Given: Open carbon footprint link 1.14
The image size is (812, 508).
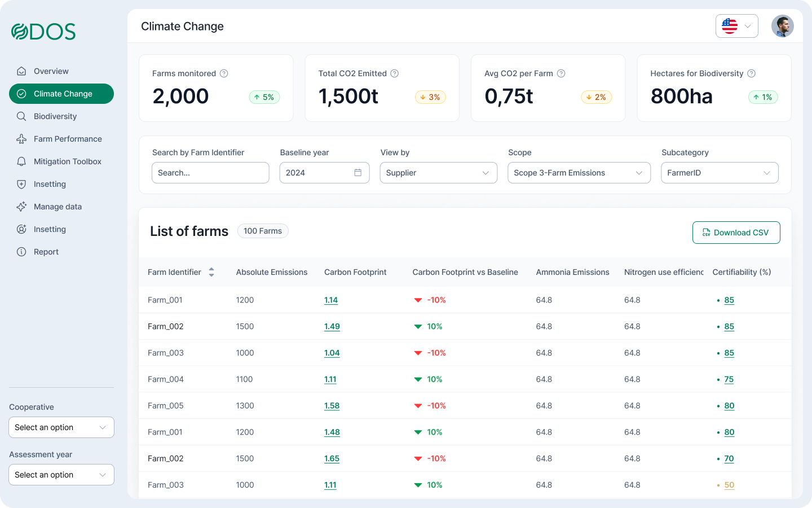Looking at the screenshot, I should click(x=331, y=300).
